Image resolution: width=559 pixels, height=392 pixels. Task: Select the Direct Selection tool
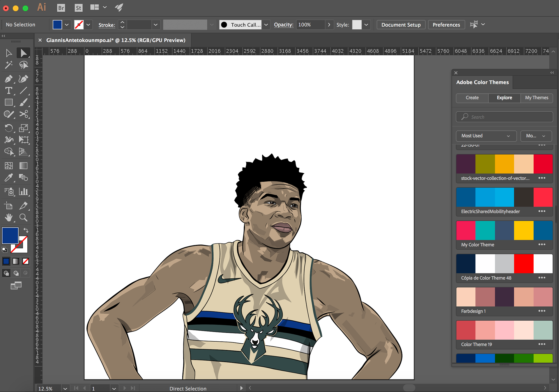23,53
